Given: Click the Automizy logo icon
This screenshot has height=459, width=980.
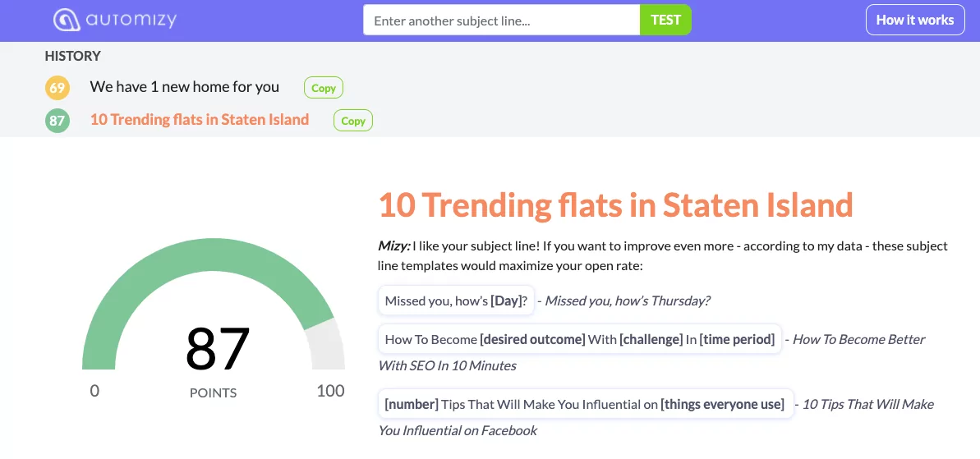Looking at the screenshot, I should click(x=67, y=20).
